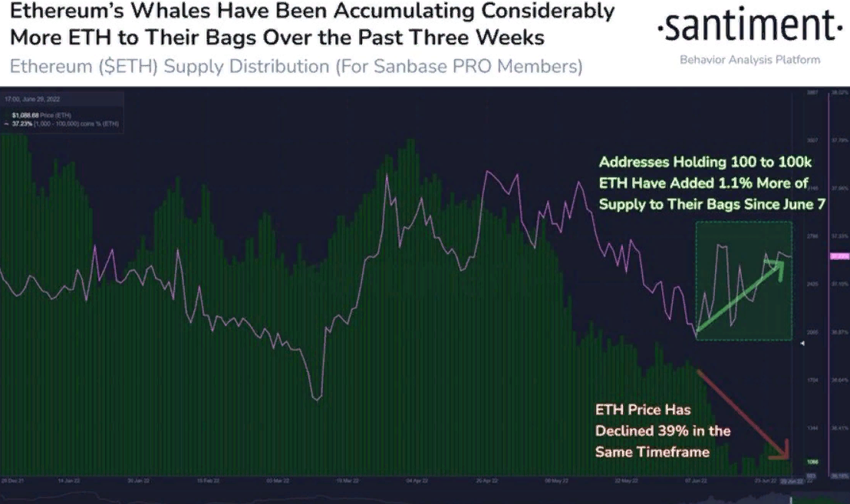Click the green 1086 price axis badge
Viewport: 850px width, 504px height.
tap(812, 463)
